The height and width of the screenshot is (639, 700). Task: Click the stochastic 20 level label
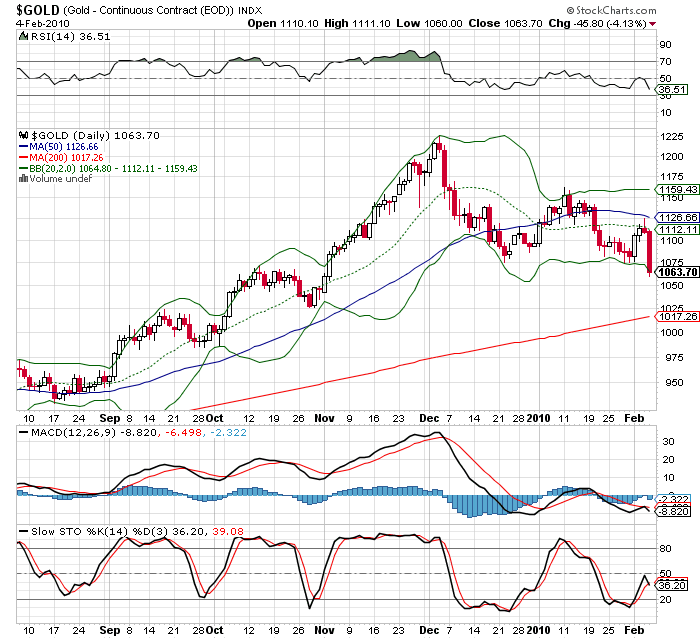665,599
